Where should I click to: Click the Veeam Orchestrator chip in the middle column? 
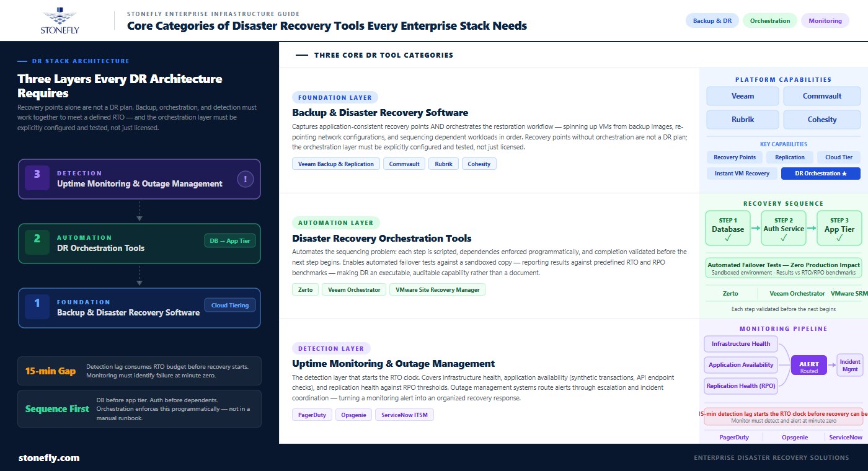click(x=354, y=289)
